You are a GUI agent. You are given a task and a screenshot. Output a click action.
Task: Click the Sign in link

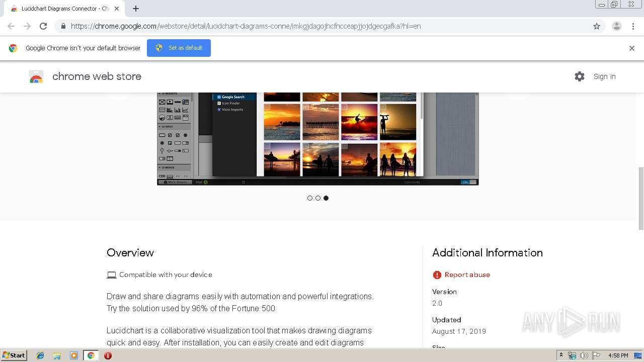click(x=604, y=76)
